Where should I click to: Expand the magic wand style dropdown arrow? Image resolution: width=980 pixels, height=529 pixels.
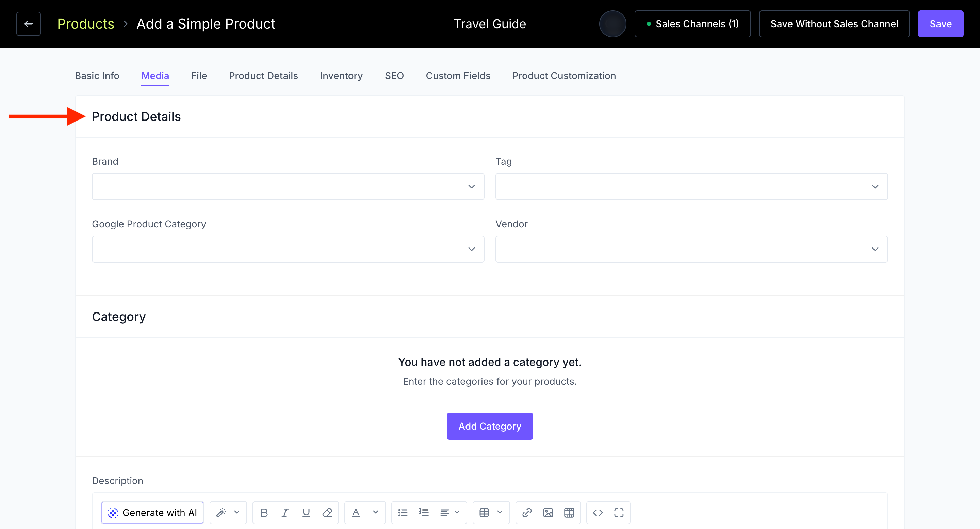click(237, 512)
